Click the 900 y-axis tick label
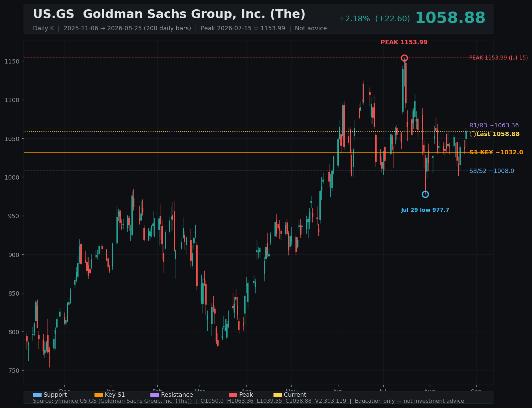532x408 pixels. (x=14, y=255)
